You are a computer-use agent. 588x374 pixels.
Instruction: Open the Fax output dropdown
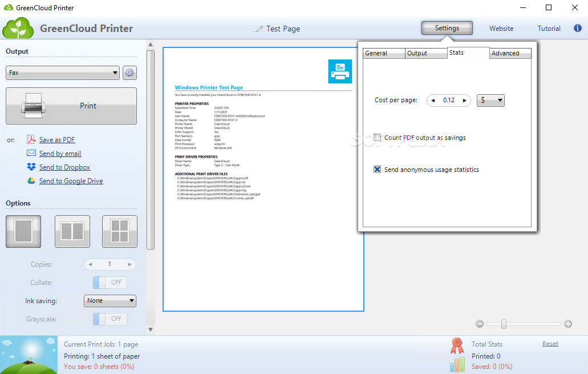pyautogui.click(x=63, y=73)
